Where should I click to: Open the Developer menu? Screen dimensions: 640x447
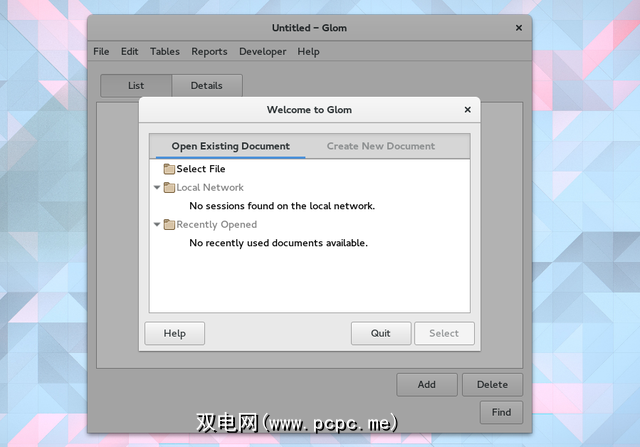(262, 51)
